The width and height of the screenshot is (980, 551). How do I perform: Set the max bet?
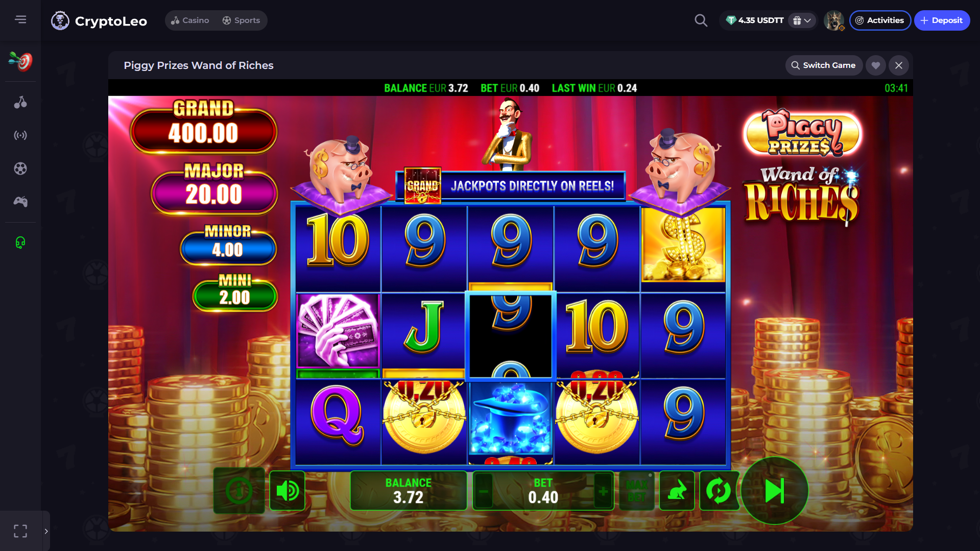[x=636, y=491]
